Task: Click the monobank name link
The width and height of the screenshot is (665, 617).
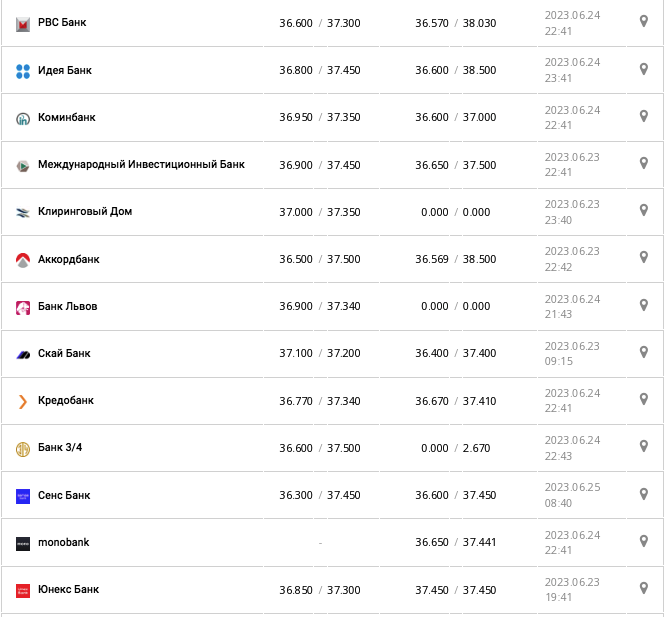Action: point(64,542)
